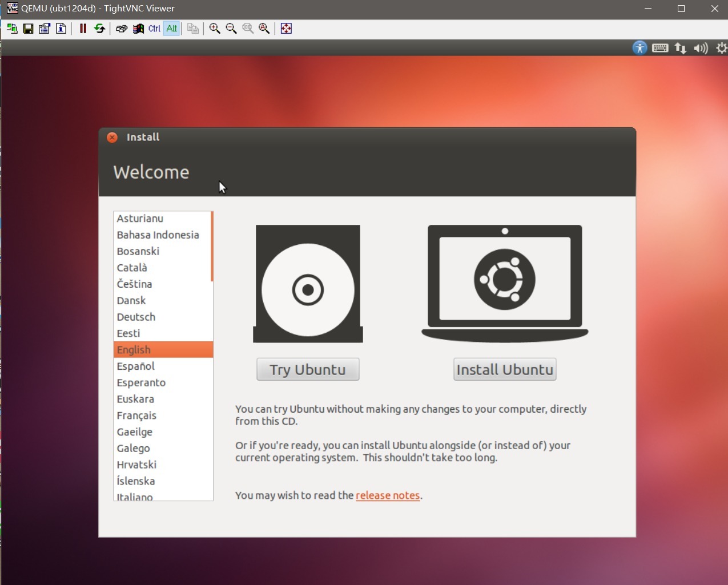Select Esperanto language

click(x=163, y=383)
